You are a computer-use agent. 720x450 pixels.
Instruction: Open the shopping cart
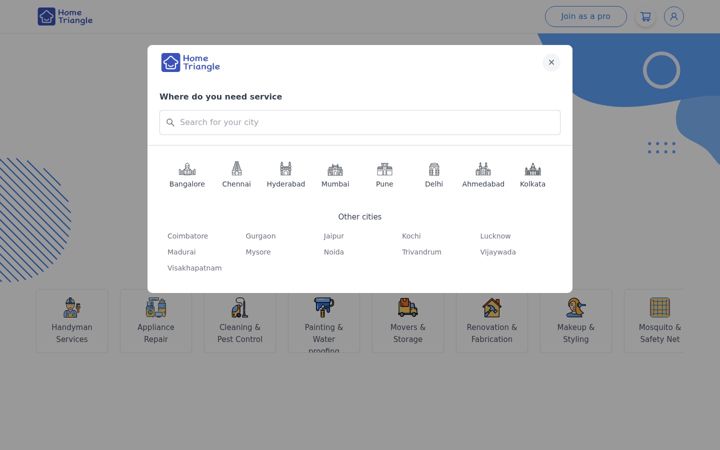click(x=646, y=17)
